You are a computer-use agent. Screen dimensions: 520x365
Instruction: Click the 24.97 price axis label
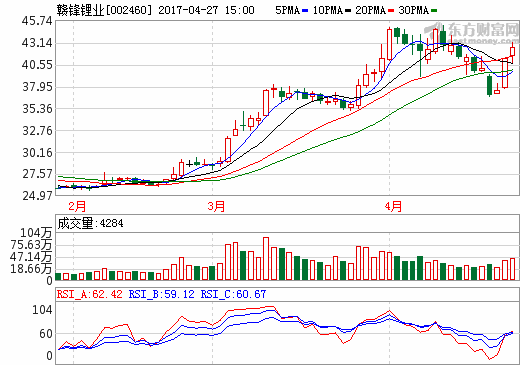point(37,196)
